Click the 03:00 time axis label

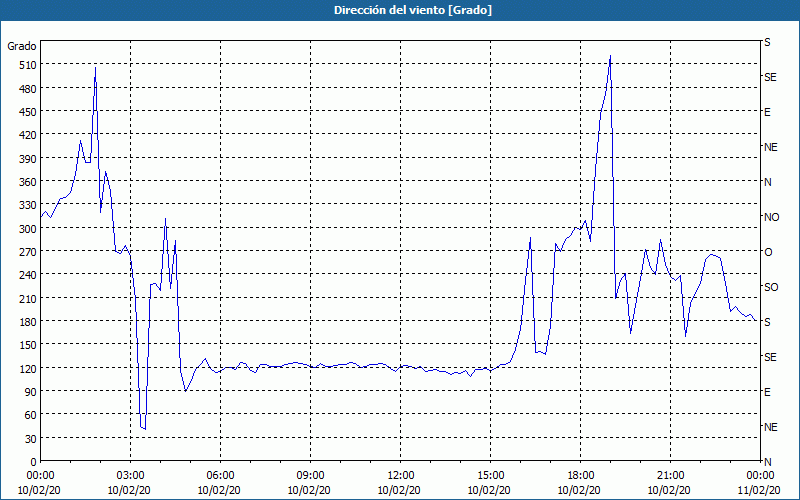pyautogui.click(x=130, y=476)
